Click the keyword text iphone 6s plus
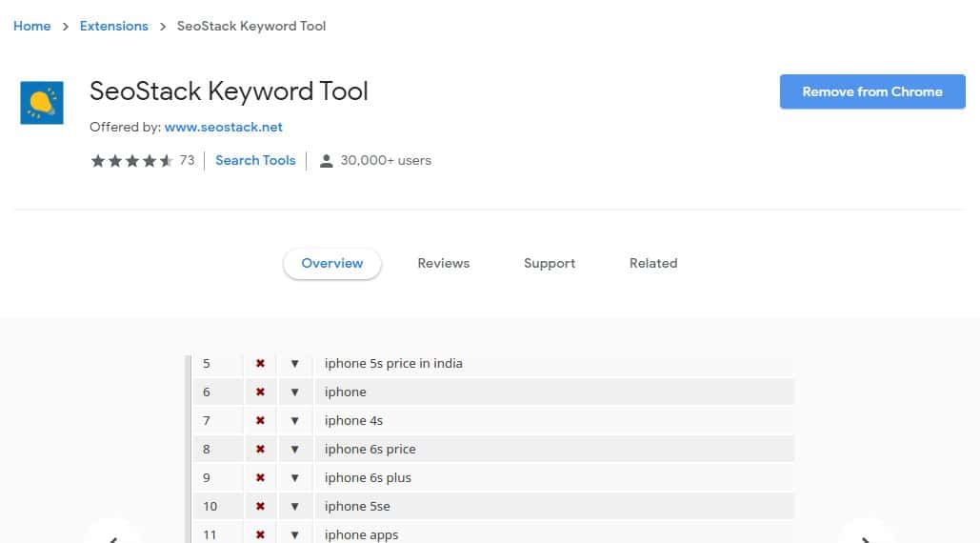This screenshot has width=980, height=543. point(368,478)
